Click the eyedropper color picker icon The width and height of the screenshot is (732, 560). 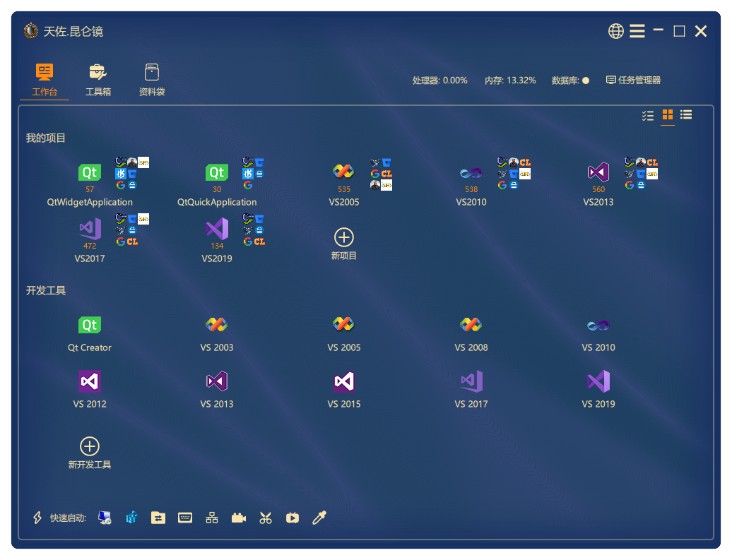[x=319, y=518]
